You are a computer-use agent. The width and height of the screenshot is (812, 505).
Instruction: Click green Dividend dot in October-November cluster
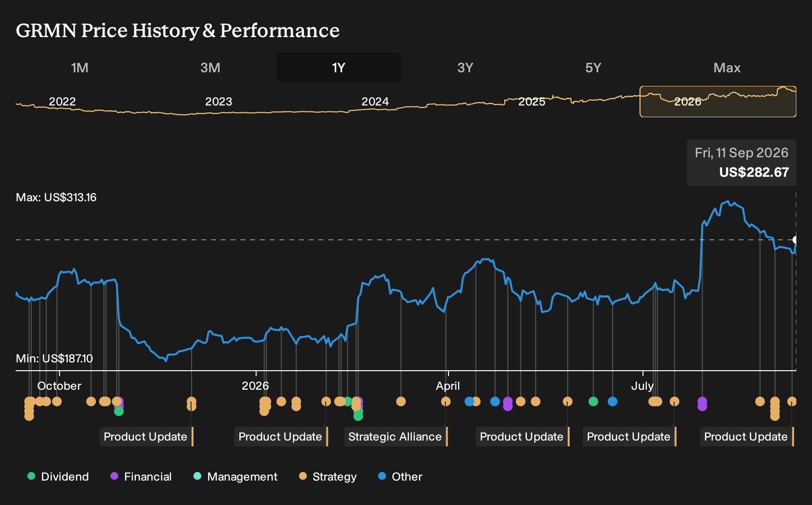(119, 412)
